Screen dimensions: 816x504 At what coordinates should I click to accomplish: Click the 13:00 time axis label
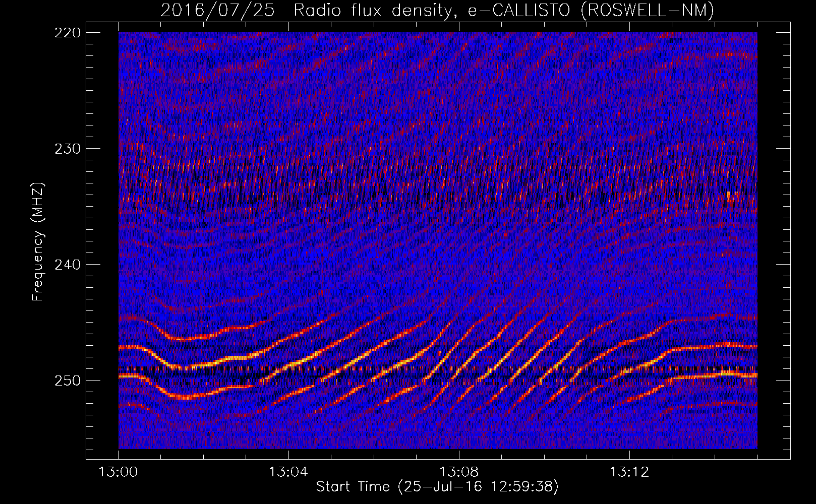coord(118,472)
